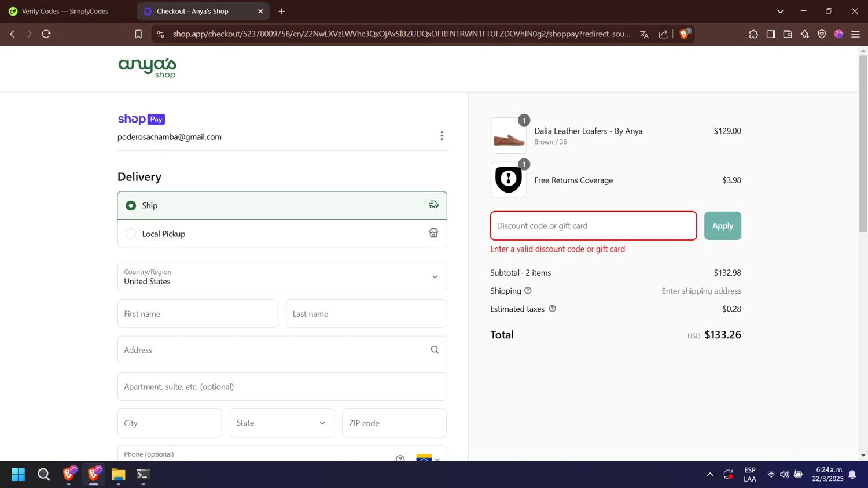Open the Wi-Fi network tray icon

click(x=771, y=475)
